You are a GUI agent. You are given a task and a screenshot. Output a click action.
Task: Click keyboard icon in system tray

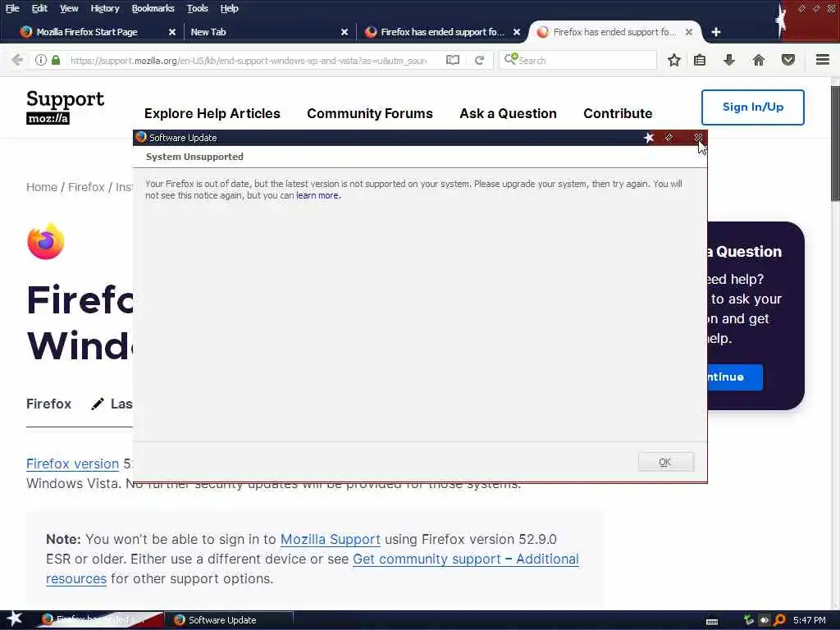pyautogui.click(x=712, y=622)
